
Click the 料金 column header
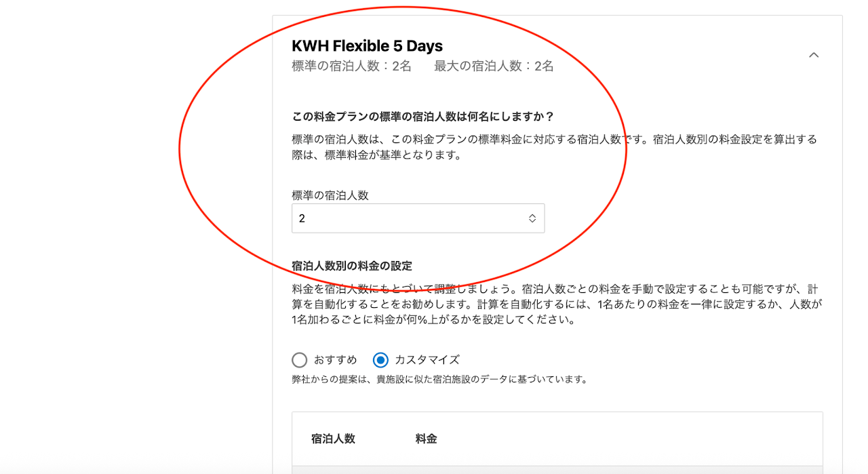[x=426, y=439]
